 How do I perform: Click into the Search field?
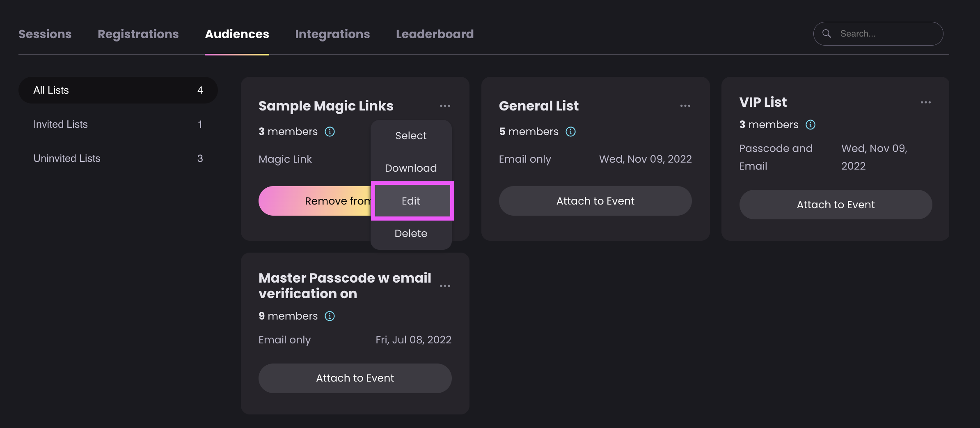[x=878, y=34]
